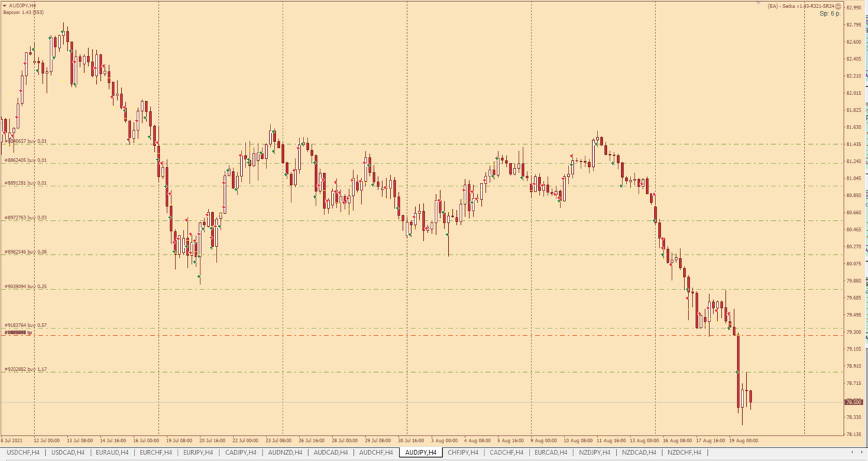Click 81.435 on the price scale

point(854,145)
